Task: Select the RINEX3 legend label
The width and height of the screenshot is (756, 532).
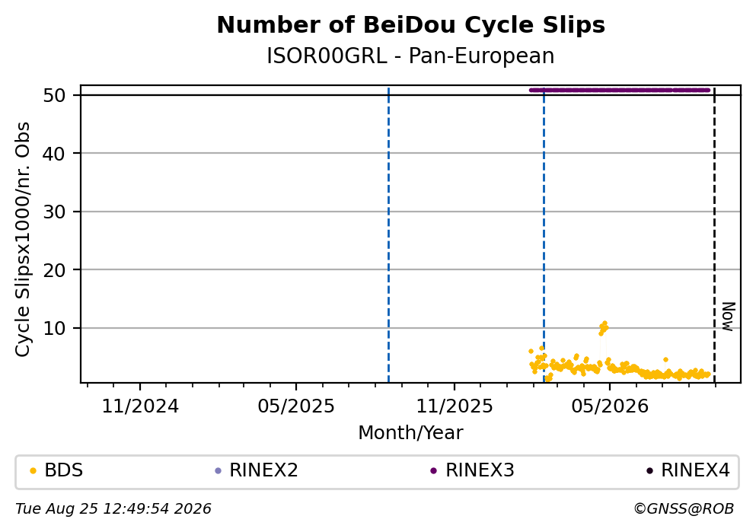Action: (480, 470)
